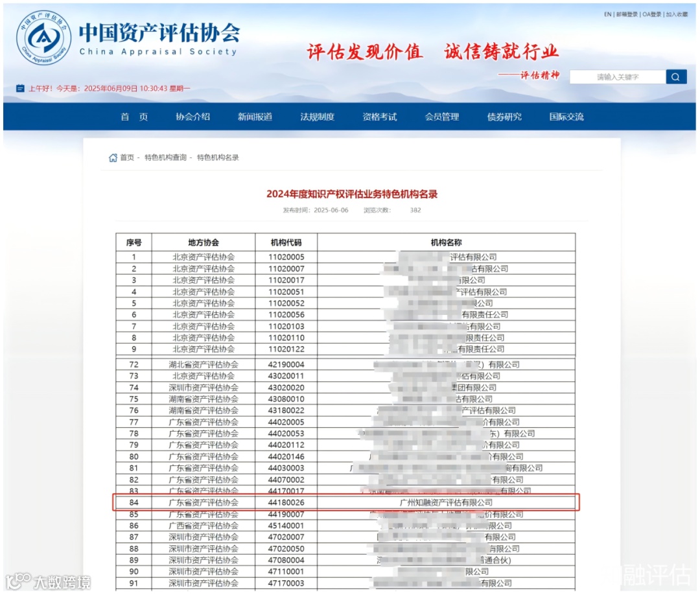Click the China Appraisal Society logo
This screenshot has height=595, width=700.
(x=43, y=38)
